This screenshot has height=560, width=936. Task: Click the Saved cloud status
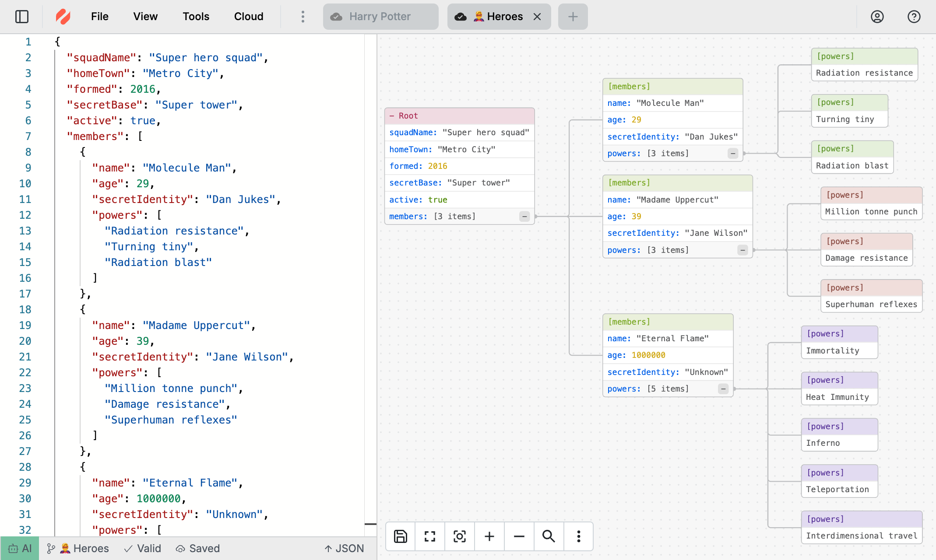pos(198,548)
